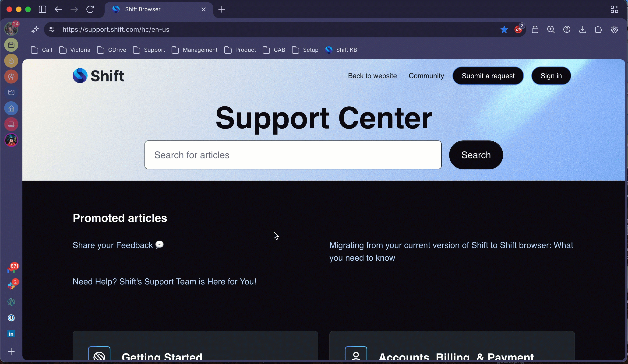Image resolution: width=628 pixels, height=364 pixels.
Task: Expand the Victoria bookmarks folder
Action: tap(74, 50)
